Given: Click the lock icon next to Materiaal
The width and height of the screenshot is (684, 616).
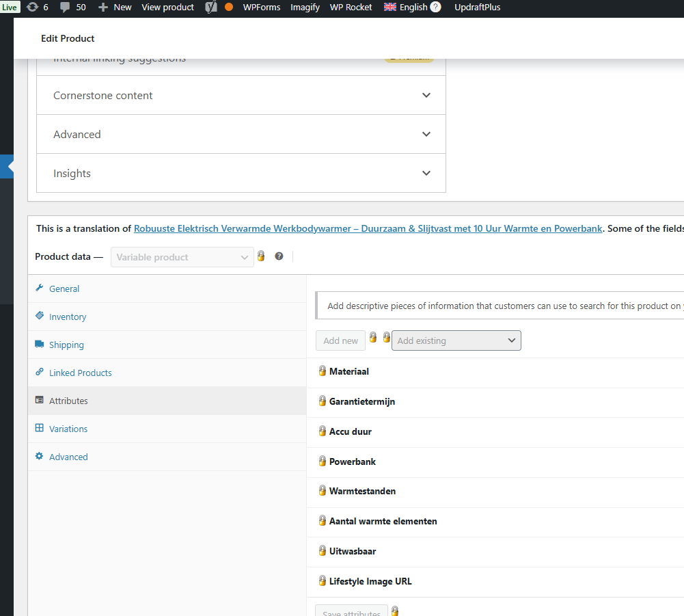Looking at the screenshot, I should 323,371.
